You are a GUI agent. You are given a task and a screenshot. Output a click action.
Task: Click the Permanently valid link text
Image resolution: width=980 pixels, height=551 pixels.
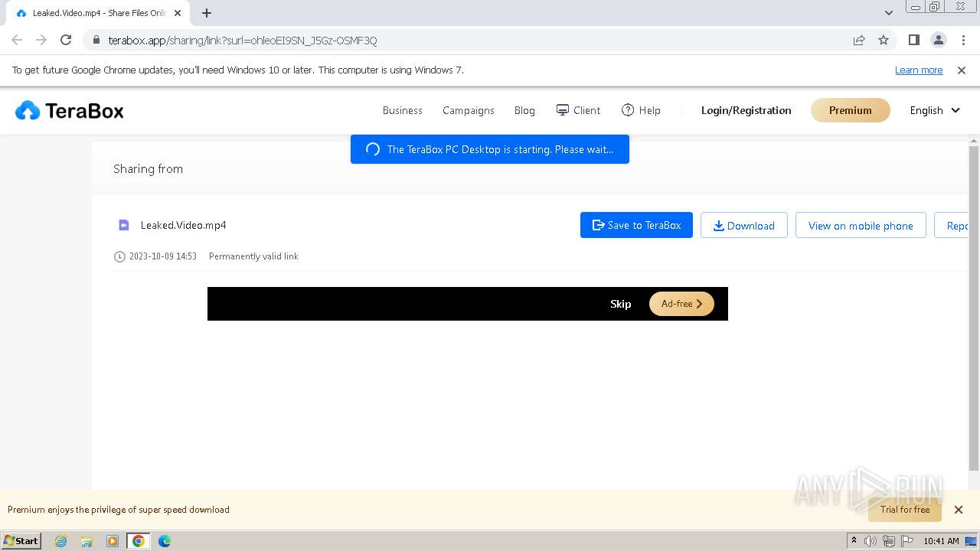[x=253, y=256]
